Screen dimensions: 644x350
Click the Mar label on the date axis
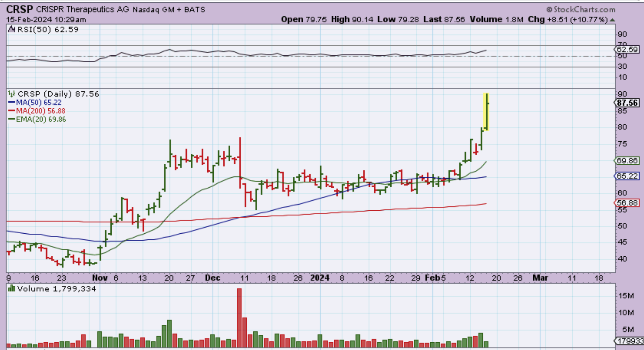tap(540, 278)
